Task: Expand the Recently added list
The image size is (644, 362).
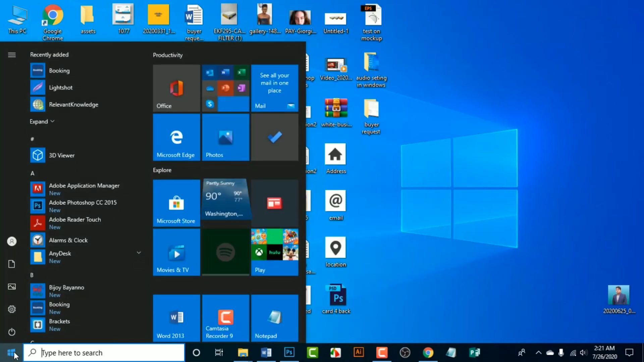Action: (42, 121)
